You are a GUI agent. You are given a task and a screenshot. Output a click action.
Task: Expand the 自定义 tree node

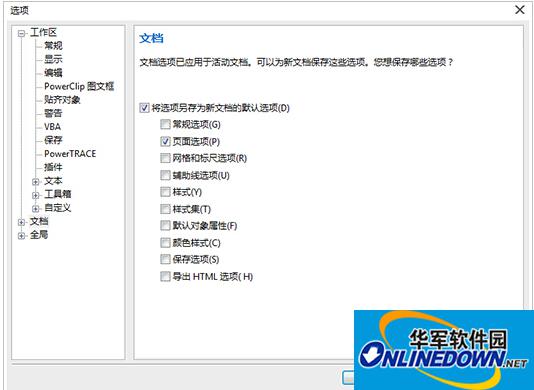(36, 208)
